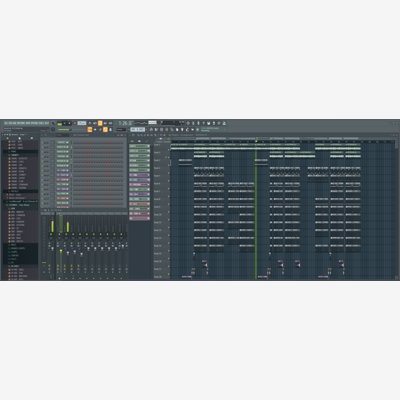The image size is (400, 400).
Task: Toggle Track 14 mute LED in playlist
Action: tap(169, 251)
